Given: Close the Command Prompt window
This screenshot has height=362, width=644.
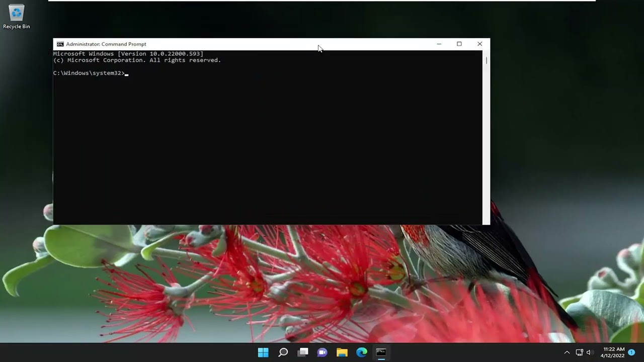Looking at the screenshot, I should pyautogui.click(x=479, y=44).
